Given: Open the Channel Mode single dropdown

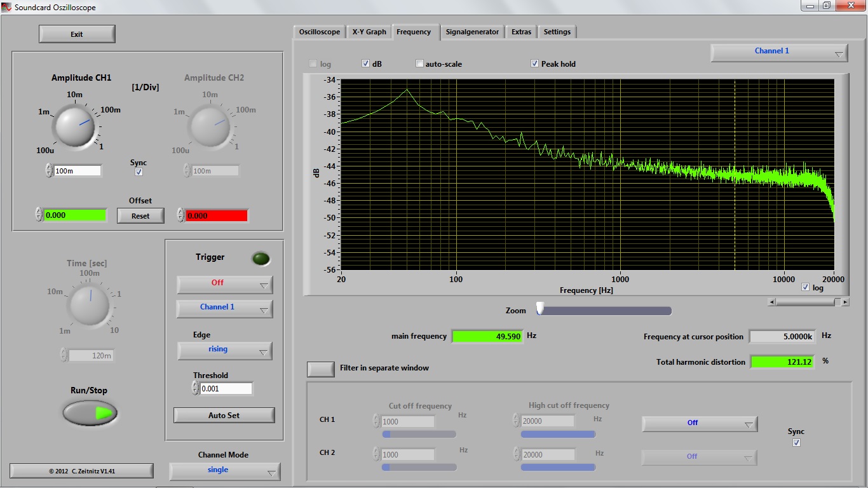Looking at the screenshot, I should tap(224, 471).
